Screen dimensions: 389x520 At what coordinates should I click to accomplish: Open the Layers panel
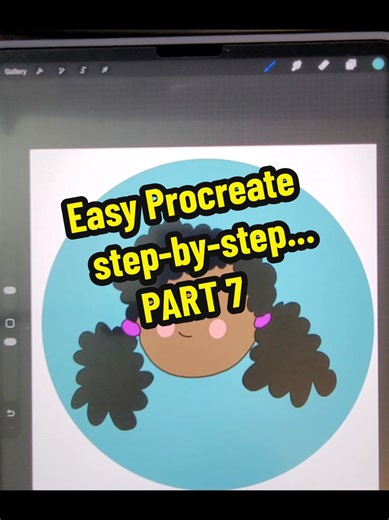click(350, 64)
